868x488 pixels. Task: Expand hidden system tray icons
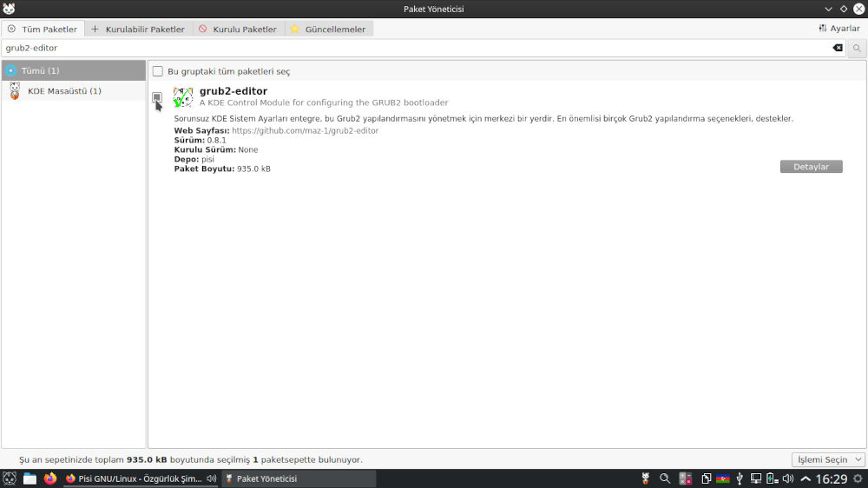[x=806, y=478]
